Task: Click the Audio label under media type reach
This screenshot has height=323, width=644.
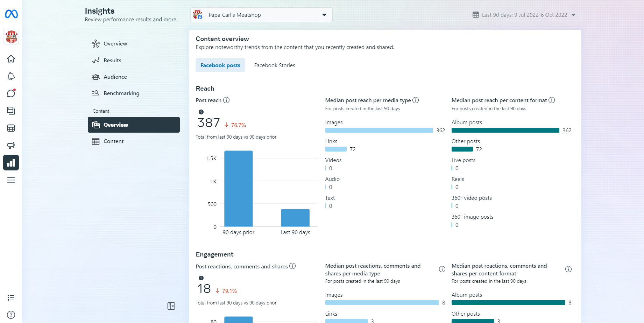Action: 332,179
